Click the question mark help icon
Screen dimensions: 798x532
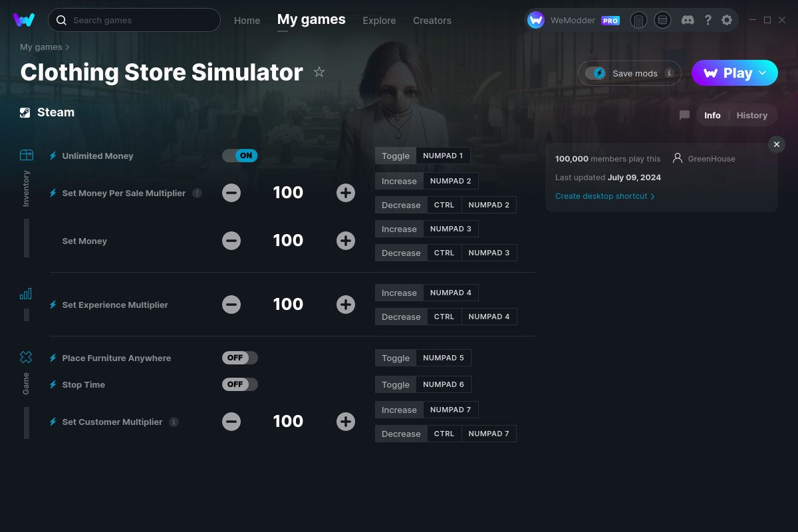click(708, 20)
